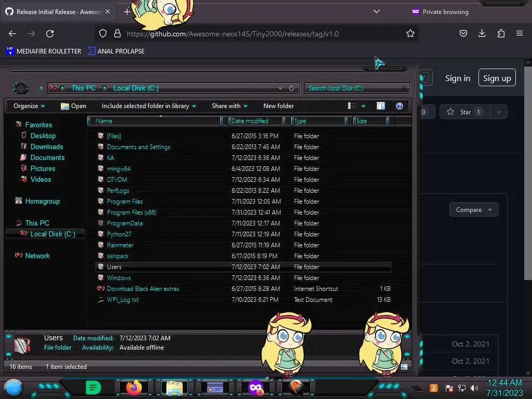Sort by Date modified column header
The image size is (532, 399).
[256, 121]
